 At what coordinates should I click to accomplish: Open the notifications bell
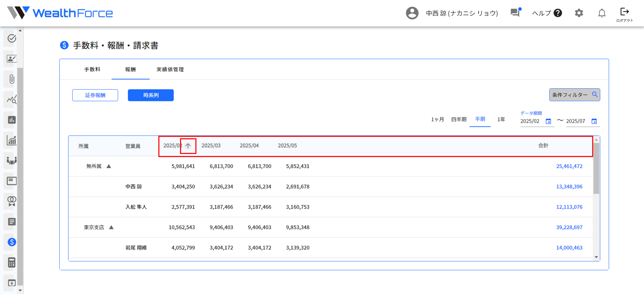(x=602, y=13)
